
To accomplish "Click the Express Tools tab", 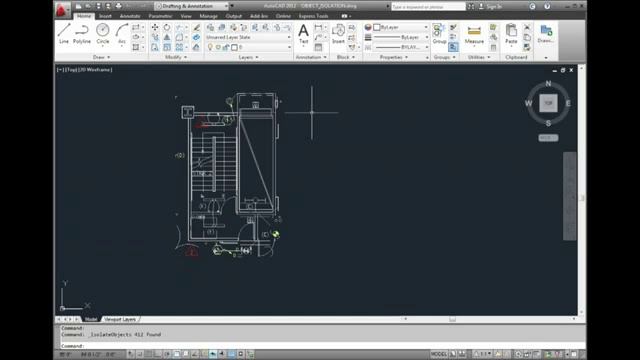I will [313, 16].
